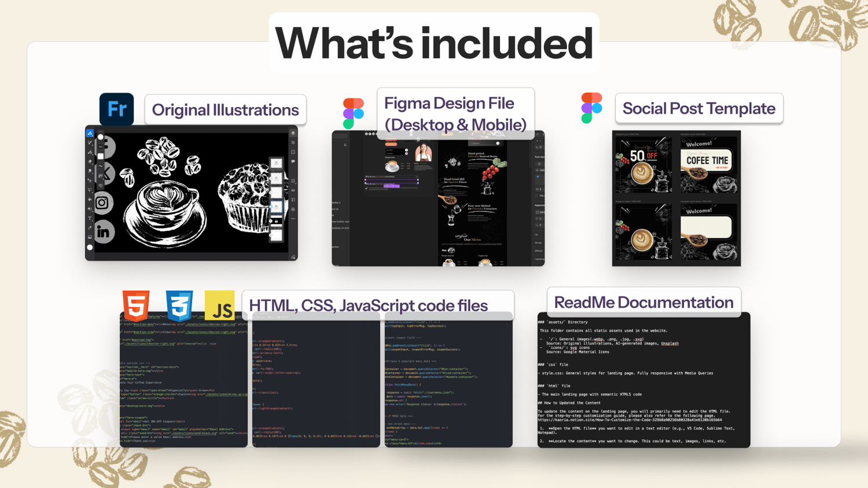
Task: Open the Layers panel icon in Fresco
Action: coord(293,133)
